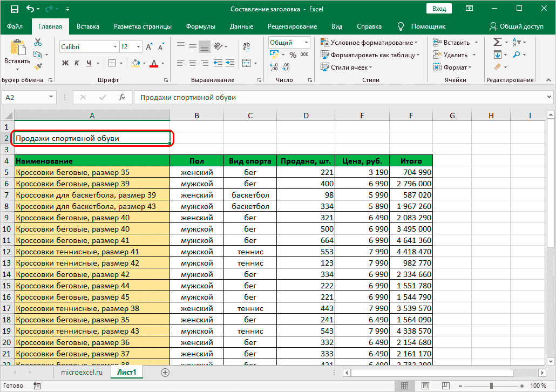Image resolution: width=556 pixels, height=392 pixels.
Task: Open the Calibri font name dropdown
Action: (114, 47)
